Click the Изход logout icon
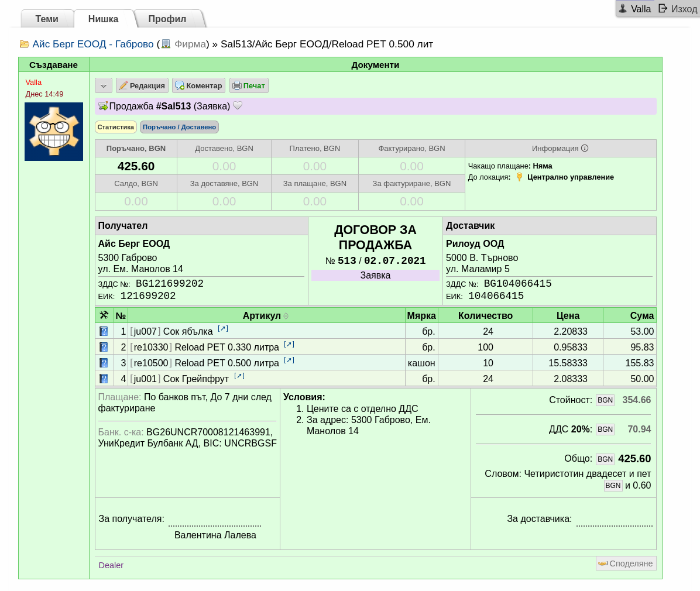 pyautogui.click(x=663, y=8)
